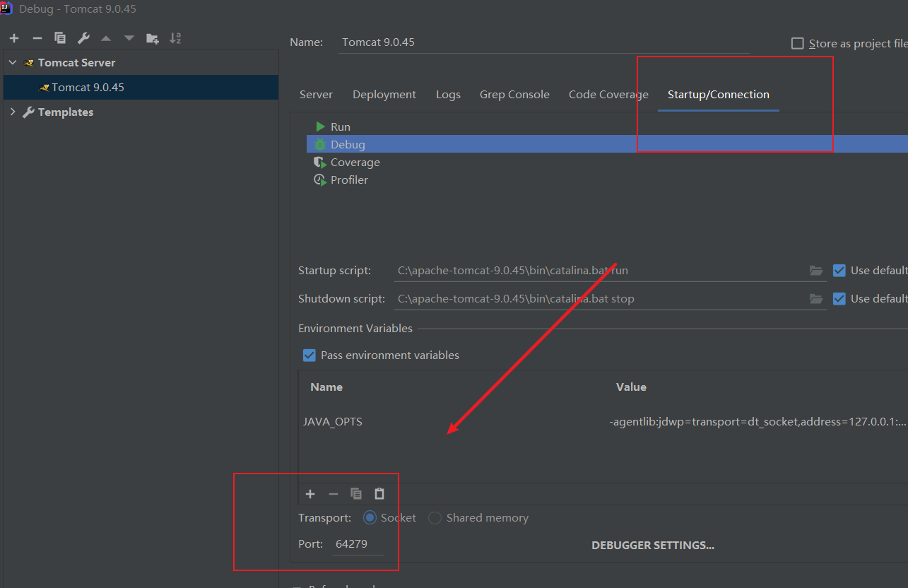This screenshot has width=908, height=588.
Task: Expand the Templates tree node
Action: click(12, 112)
